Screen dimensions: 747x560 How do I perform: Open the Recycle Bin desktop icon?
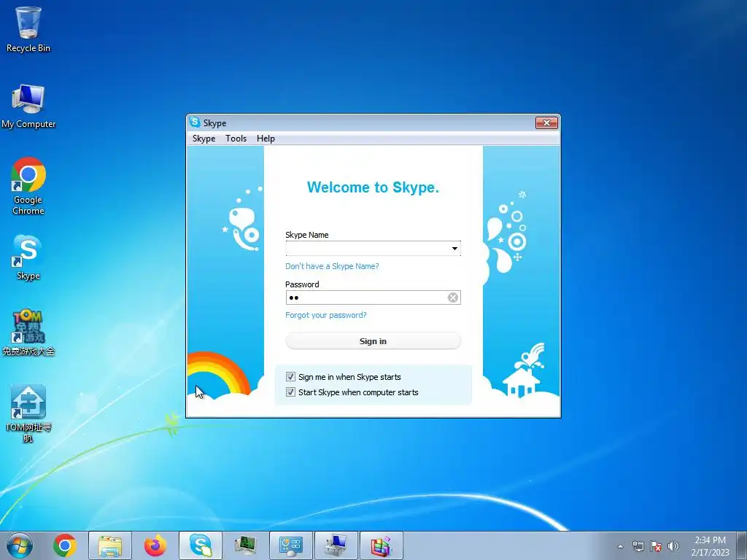(x=28, y=29)
